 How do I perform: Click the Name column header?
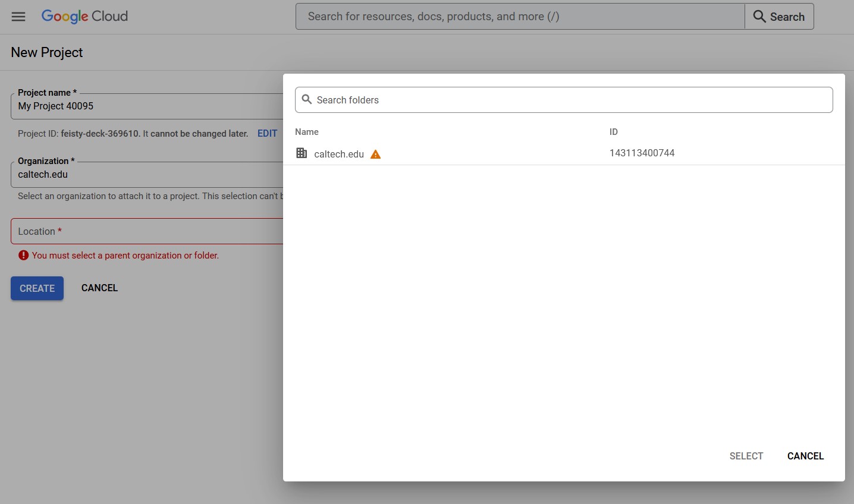307,132
